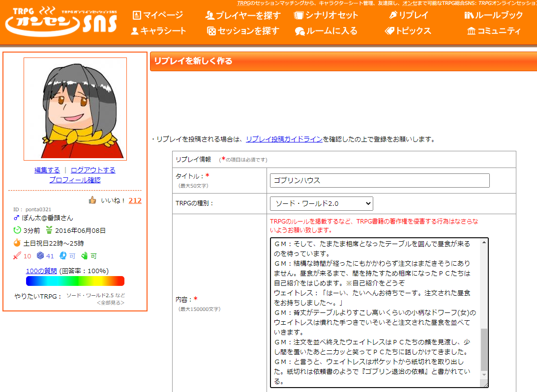Open マイページ from the top menu
Viewport: 537px width, 392px height.
(x=158, y=15)
